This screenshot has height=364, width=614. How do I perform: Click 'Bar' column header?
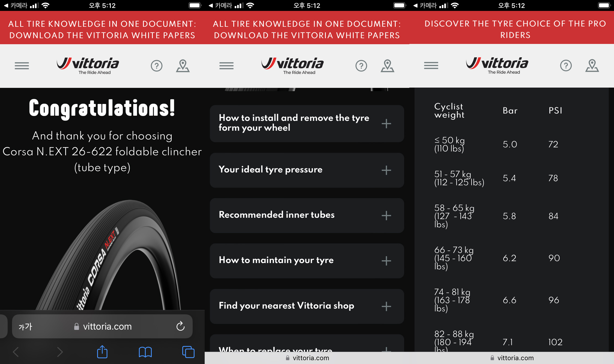[510, 111]
